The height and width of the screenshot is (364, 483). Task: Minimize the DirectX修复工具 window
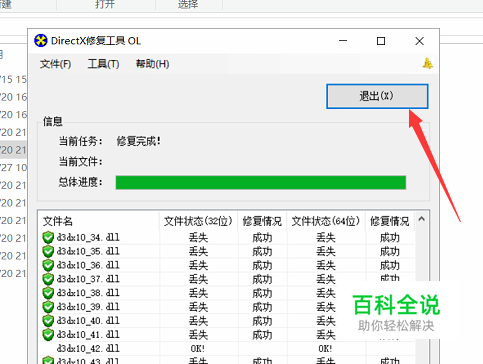[x=343, y=41]
